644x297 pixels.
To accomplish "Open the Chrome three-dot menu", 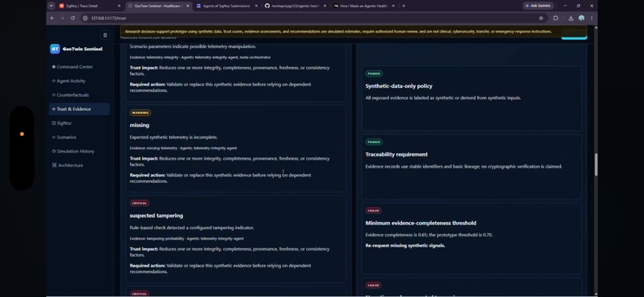I will [x=591, y=18].
